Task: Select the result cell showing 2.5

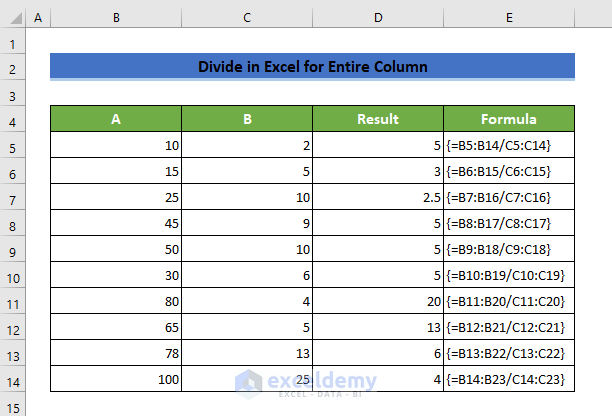Action: click(377, 198)
